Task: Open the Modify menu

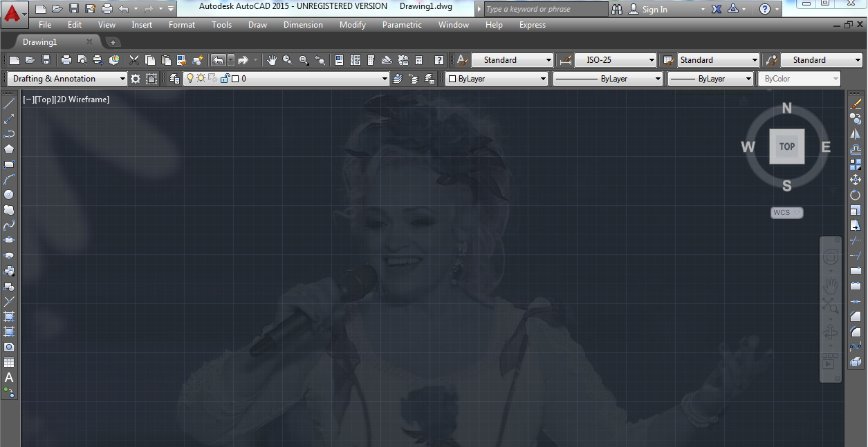Action: [x=353, y=25]
